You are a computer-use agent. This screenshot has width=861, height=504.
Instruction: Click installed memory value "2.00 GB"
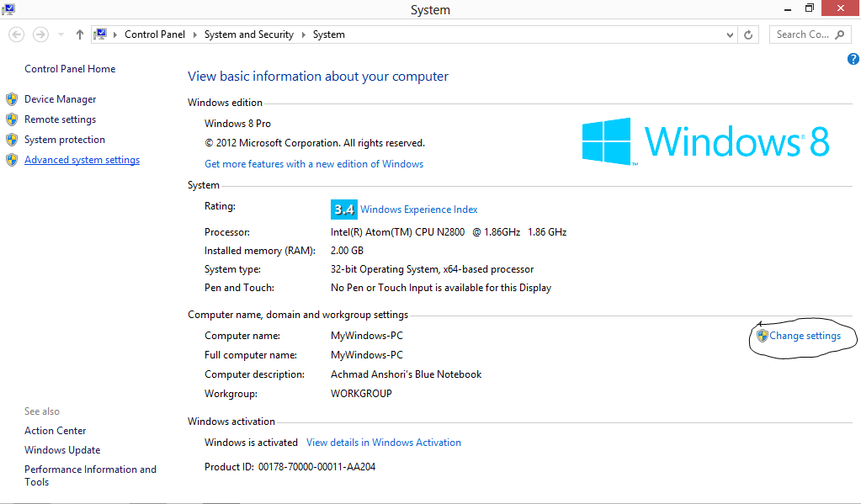click(347, 251)
